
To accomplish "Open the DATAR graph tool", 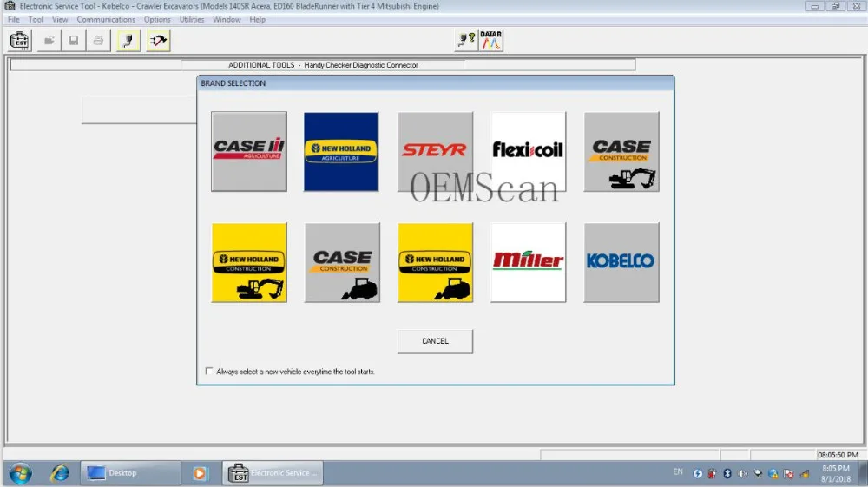I will click(x=491, y=41).
